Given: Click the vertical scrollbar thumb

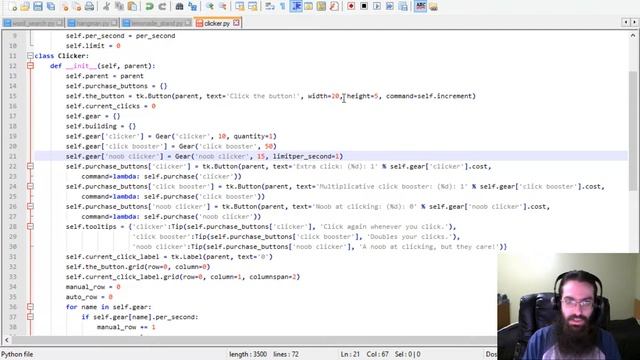Looking at the screenshot, I should pos(633,131).
